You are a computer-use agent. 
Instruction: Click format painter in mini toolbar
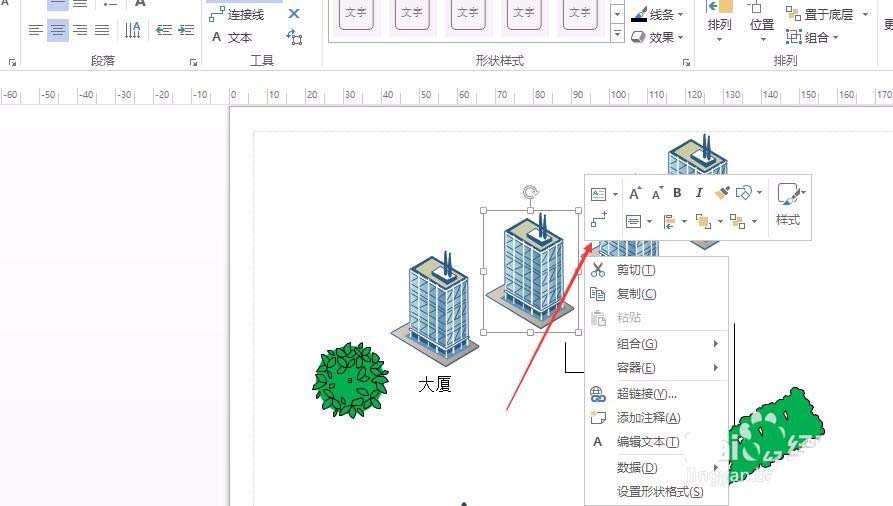click(722, 193)
